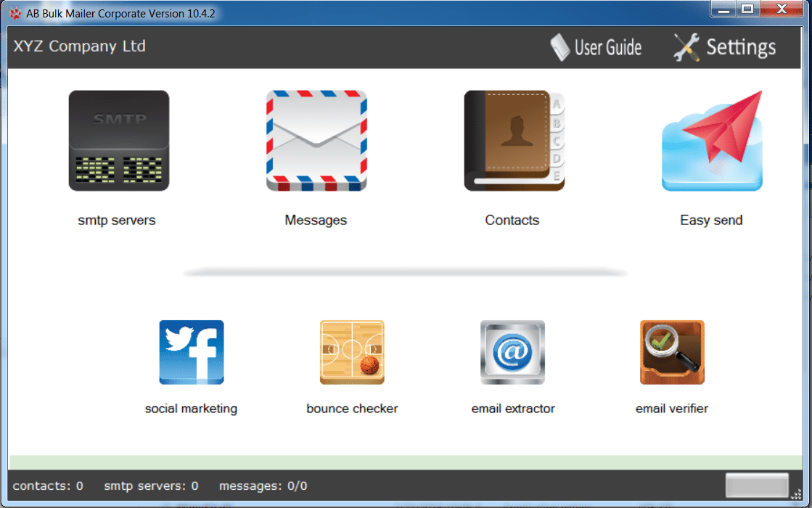
Task: Open the smtp servers icon
Action: point(118,141)
